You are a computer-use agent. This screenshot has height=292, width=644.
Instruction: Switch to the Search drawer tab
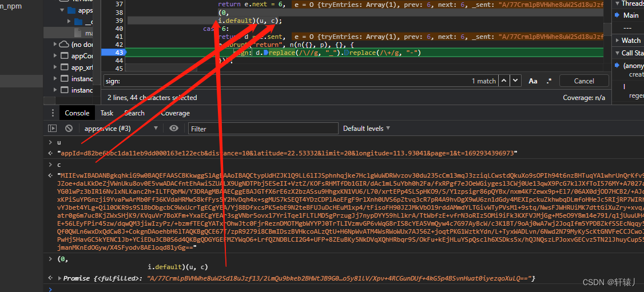pyautogui.click(x=134, y=113)
